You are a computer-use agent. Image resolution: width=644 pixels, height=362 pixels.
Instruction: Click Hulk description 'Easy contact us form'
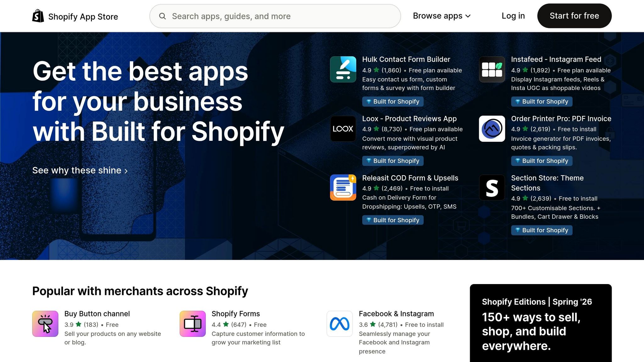(x=408, y=84)
